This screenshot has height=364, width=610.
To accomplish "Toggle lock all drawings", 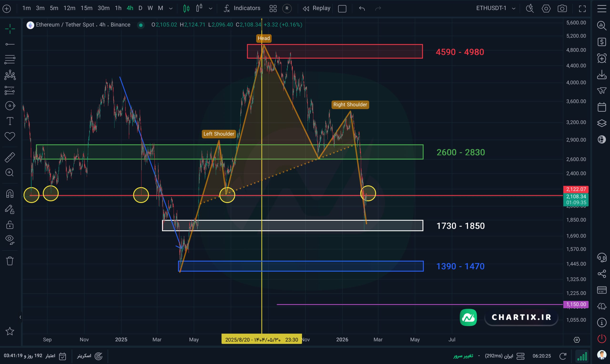I will 10,225.
